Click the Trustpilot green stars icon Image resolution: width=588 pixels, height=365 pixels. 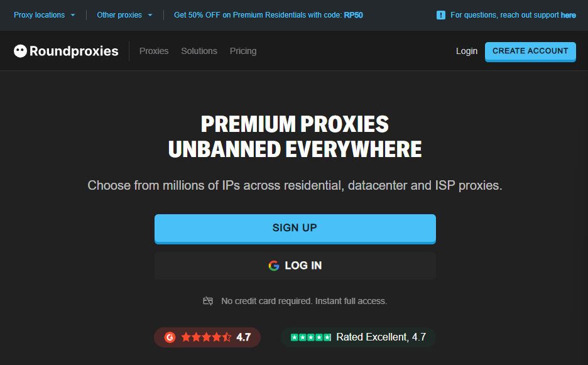[x=310, y=337]
